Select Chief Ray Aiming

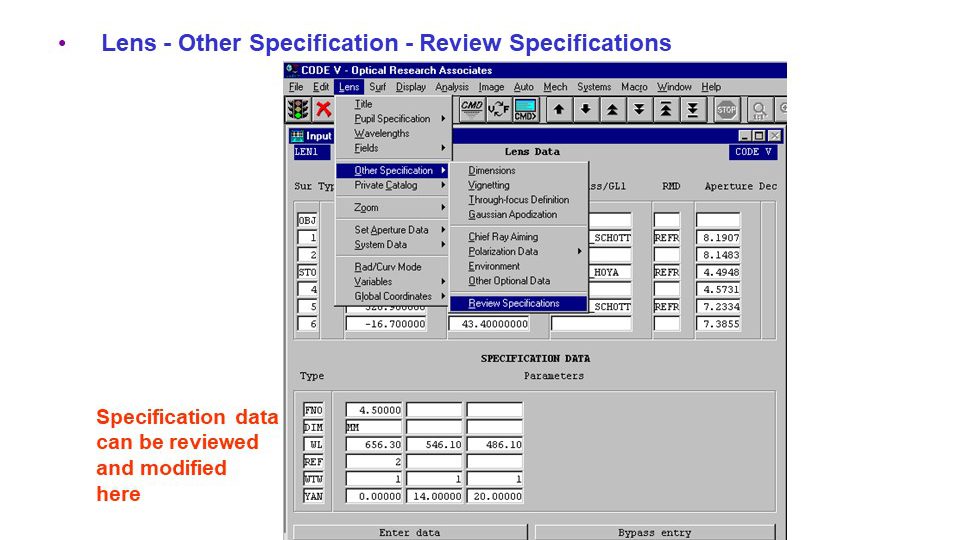pyautogui.click(x=519, y=237)
